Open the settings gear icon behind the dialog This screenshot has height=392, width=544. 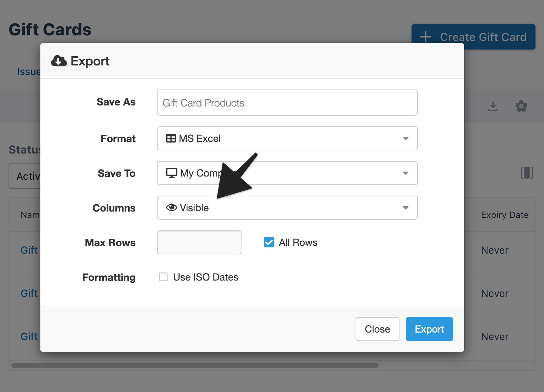(521, 106)
